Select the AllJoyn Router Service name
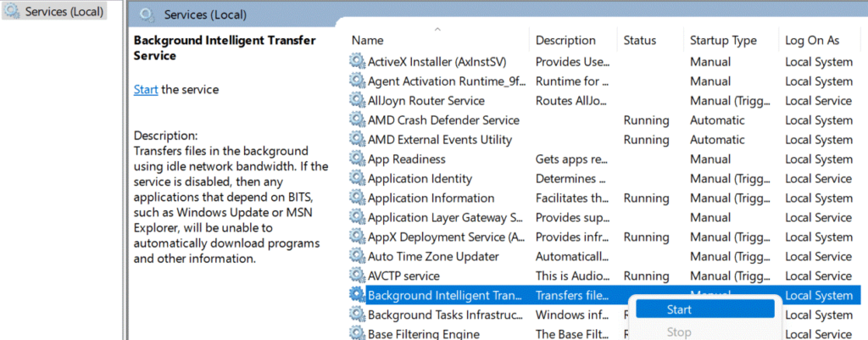The height and width of the screenshot is (340, 868). (x=426, y=100)
